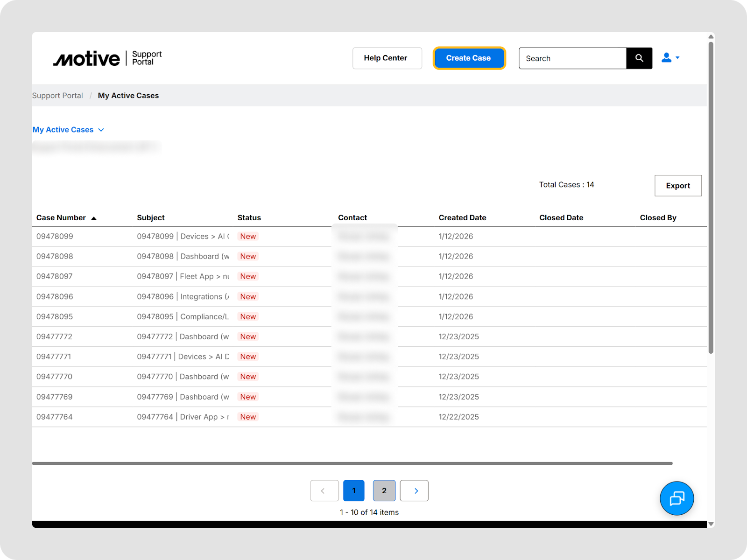Image resolution: width=747 pixels, height=560 pixels.
Task: Open the live chat bubble icon
Action: coord(677,498)
